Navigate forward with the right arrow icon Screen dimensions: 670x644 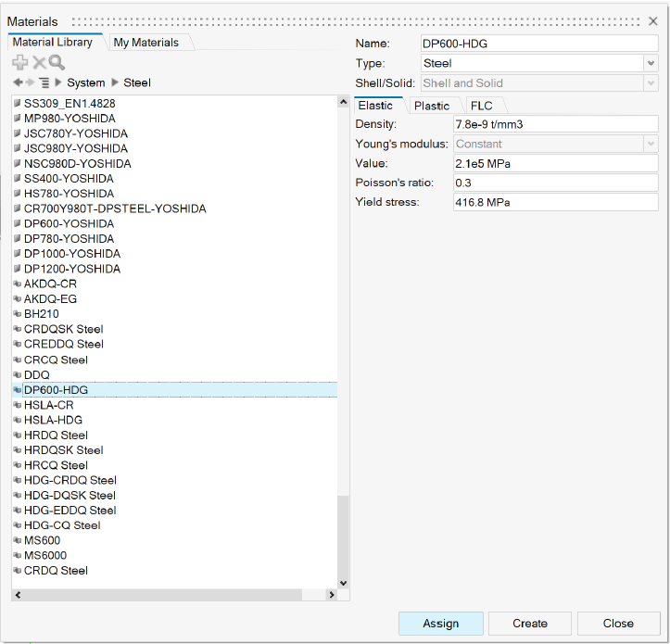point(31,82)
